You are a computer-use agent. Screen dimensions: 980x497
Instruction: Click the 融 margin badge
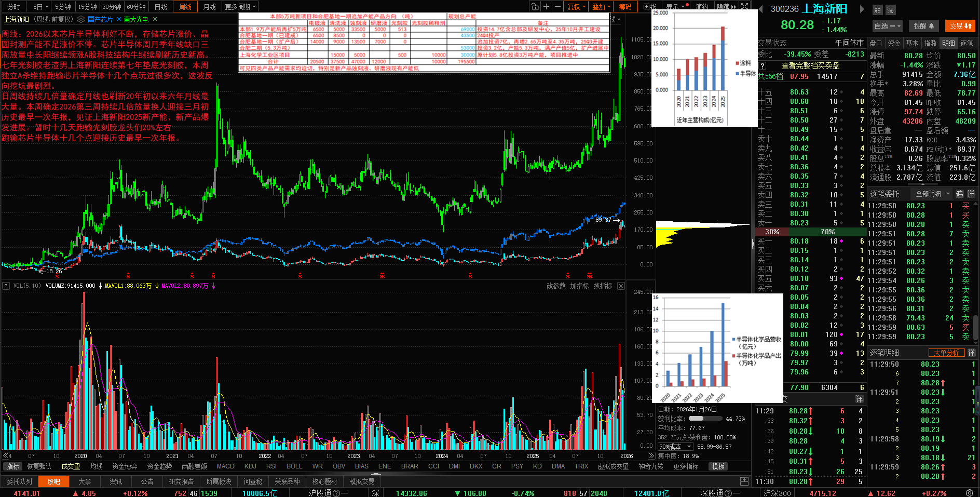(x=878, y=10)
